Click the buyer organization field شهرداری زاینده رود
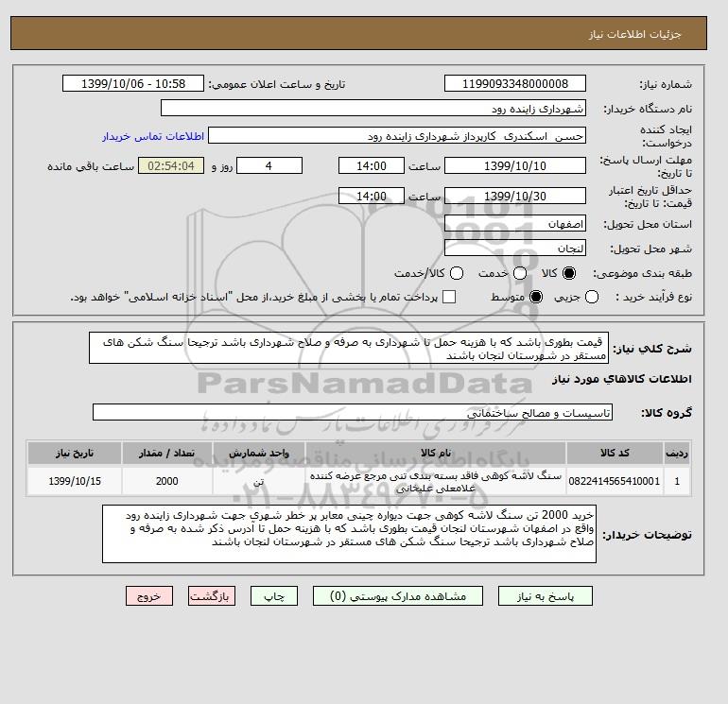The image size is (728, 704). (x=373, y=108)
